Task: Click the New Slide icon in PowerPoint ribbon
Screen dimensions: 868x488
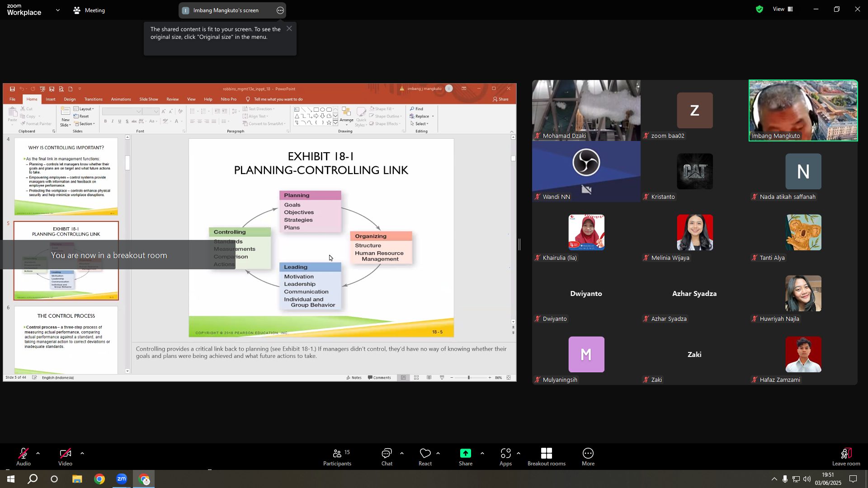Action: click(x=66, y=111)
